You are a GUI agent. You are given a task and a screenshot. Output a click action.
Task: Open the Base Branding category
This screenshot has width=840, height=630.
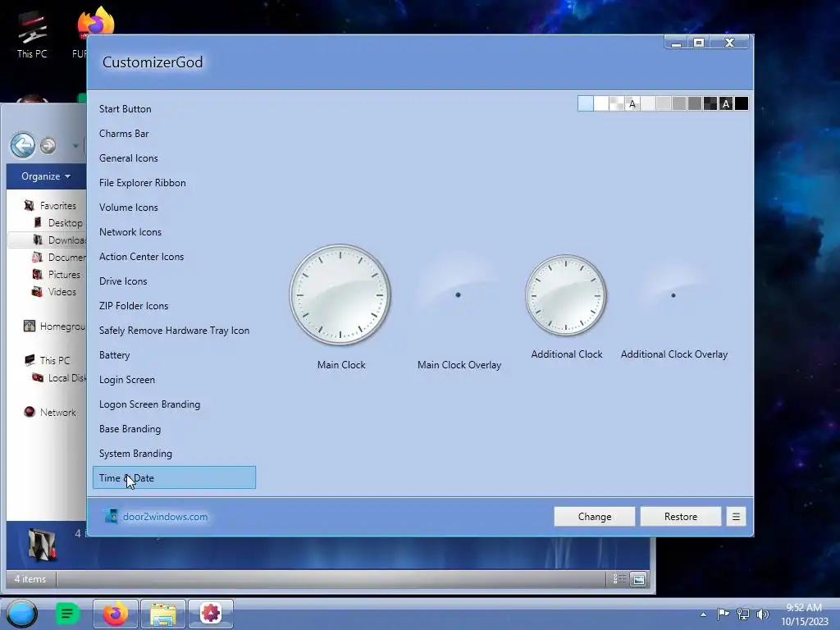click(x=174, y=429)
